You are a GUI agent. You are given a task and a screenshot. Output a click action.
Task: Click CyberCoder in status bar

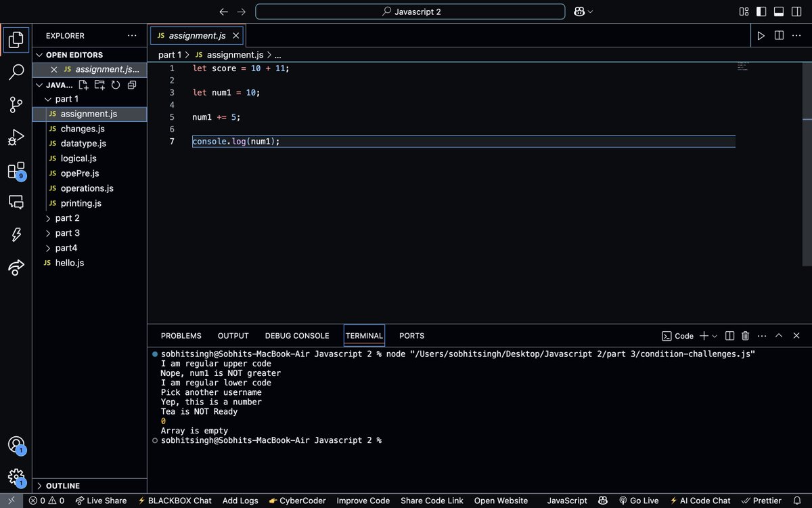[297, 501]
